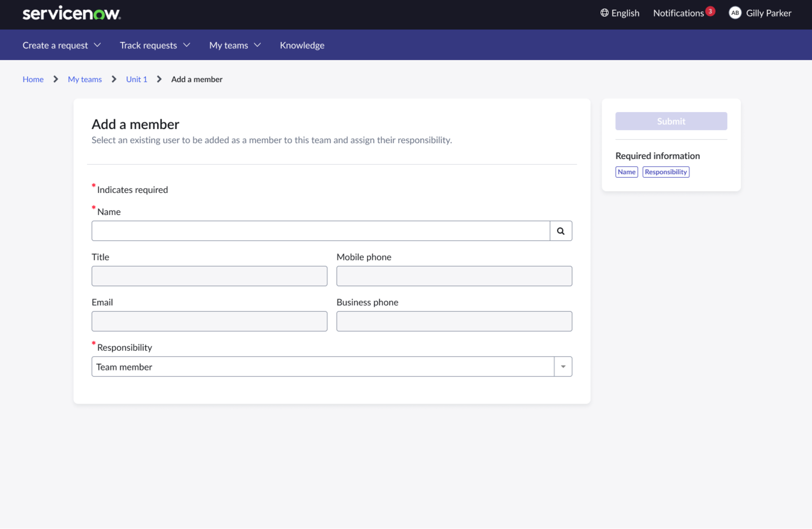812x529 pixels.
Task: Open Notifications
Action: pyautogui.click(x=678, y=13)
